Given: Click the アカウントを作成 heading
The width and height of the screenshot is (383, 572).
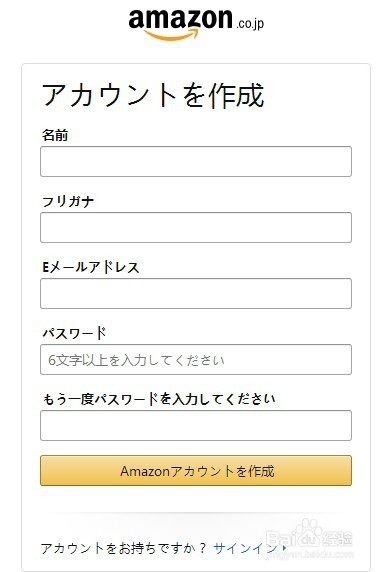Looking at the screenshot, I should [153, 95].
